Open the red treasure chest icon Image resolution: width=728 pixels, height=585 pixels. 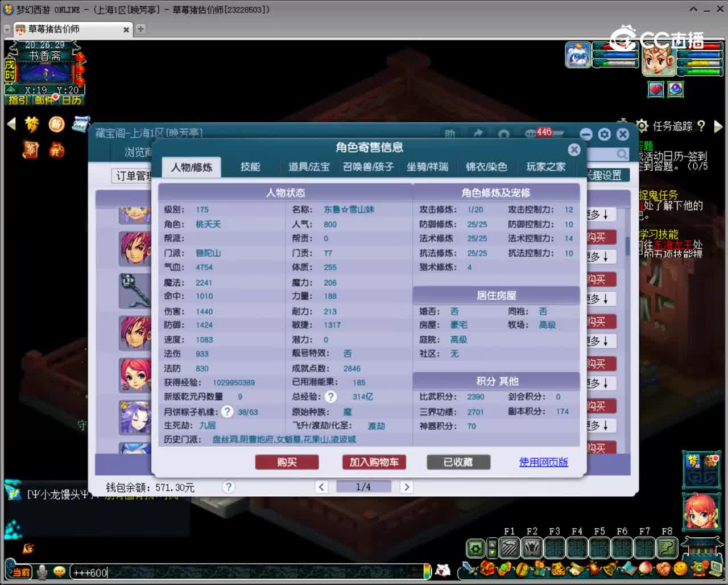487,568
